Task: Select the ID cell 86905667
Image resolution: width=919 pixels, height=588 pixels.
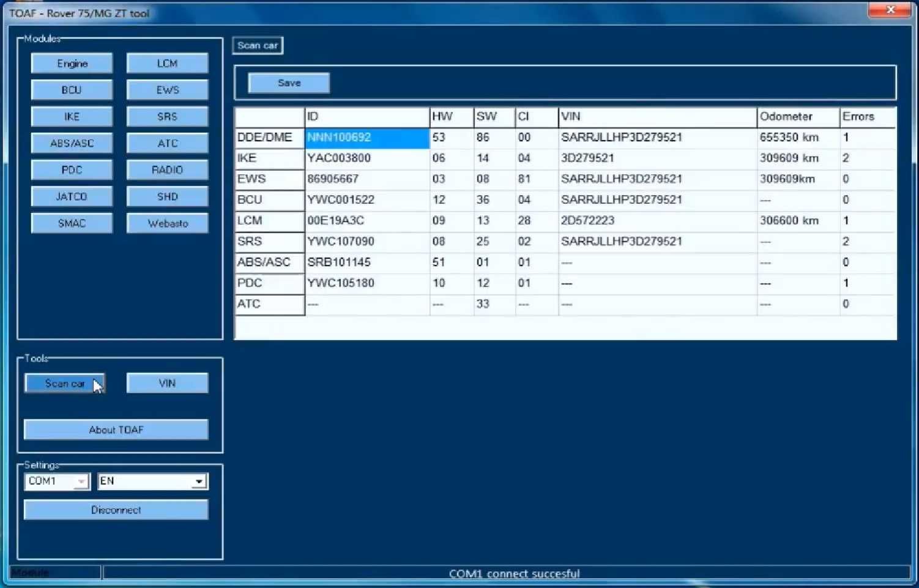Action: [x=367, y=179]
